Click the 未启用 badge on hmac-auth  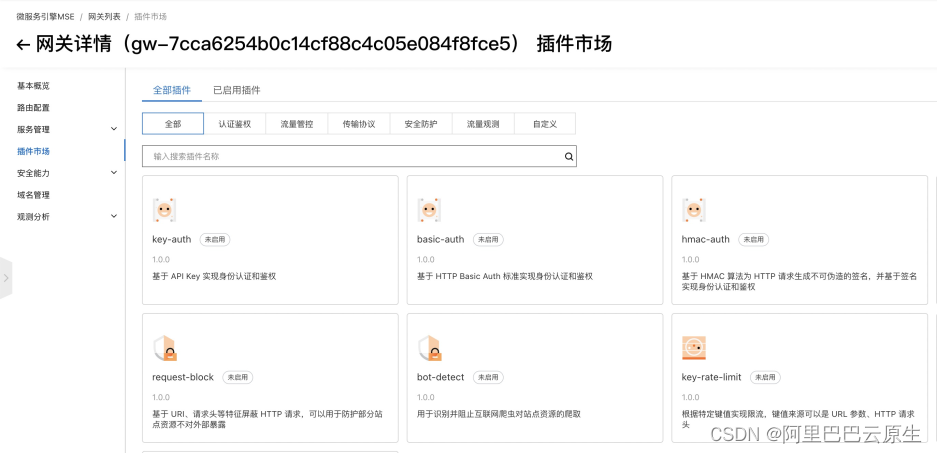pyautogui.click(x=754, y=239)
